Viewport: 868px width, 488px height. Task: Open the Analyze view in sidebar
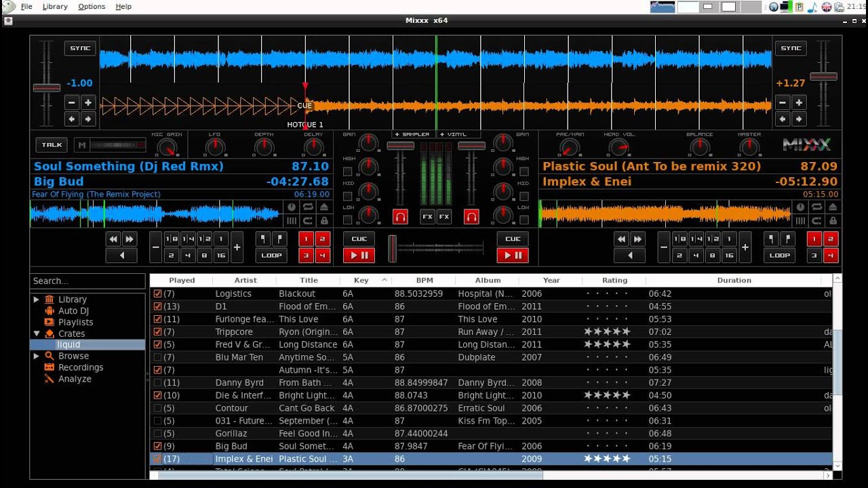pos(75,379)
